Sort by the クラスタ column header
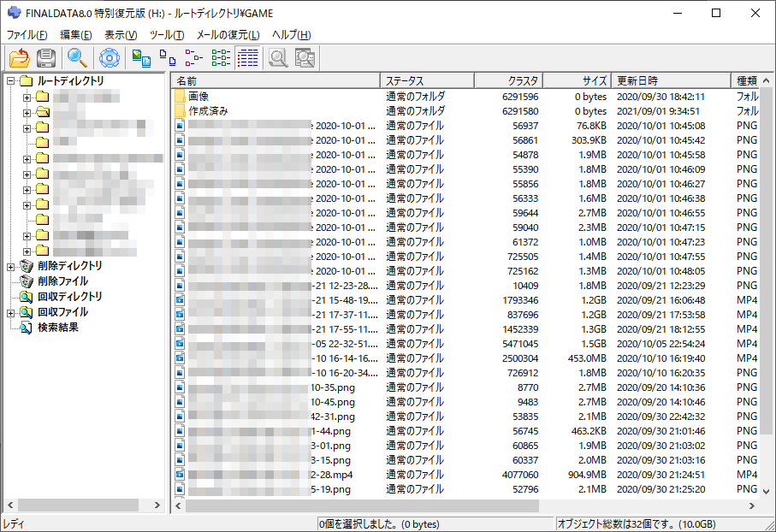776x532 pixels. point(509,80)
